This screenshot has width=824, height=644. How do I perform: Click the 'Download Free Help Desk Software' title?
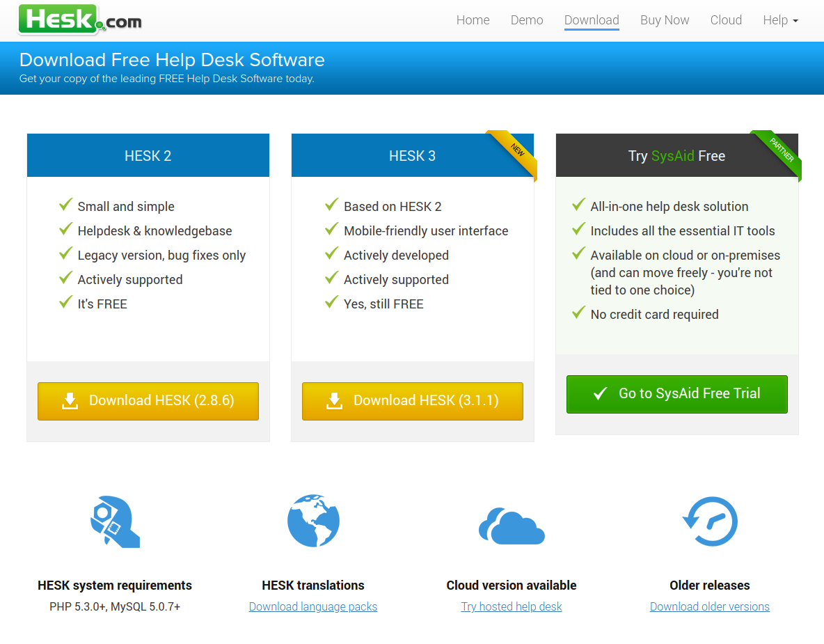click(x=172, y=60)
